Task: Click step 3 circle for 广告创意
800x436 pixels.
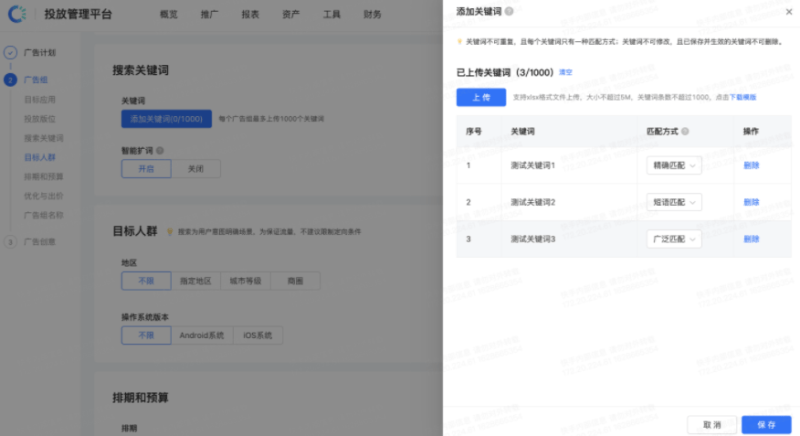Action: [10, 242]
